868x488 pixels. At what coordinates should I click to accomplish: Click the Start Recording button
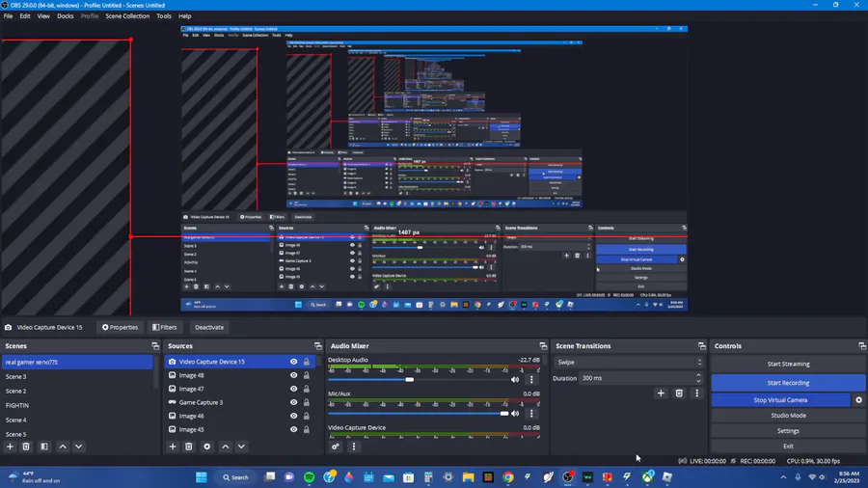[788, 383]
